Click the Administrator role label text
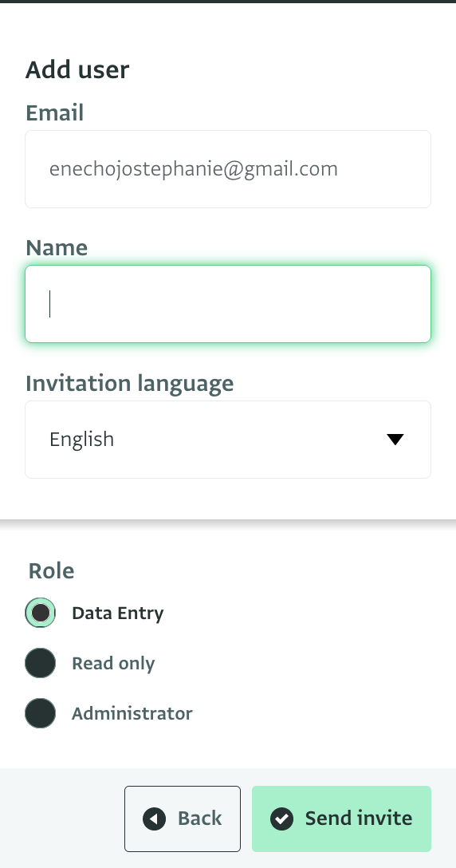 (x=132, y=713)
